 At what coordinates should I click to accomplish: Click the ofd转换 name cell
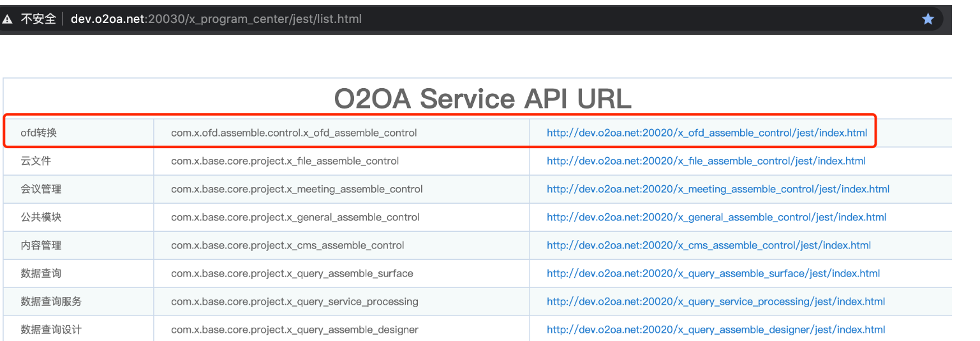click(39, 133)
